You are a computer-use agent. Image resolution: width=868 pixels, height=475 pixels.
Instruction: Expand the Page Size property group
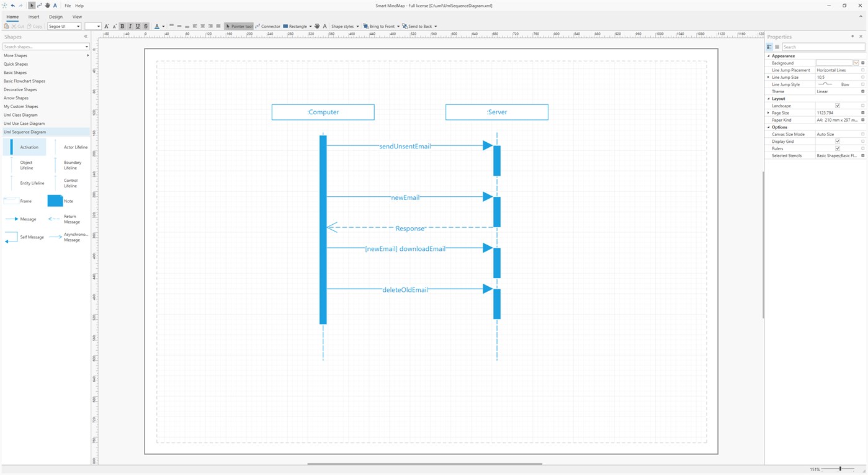pyautogui.click(x=769, y=112)
